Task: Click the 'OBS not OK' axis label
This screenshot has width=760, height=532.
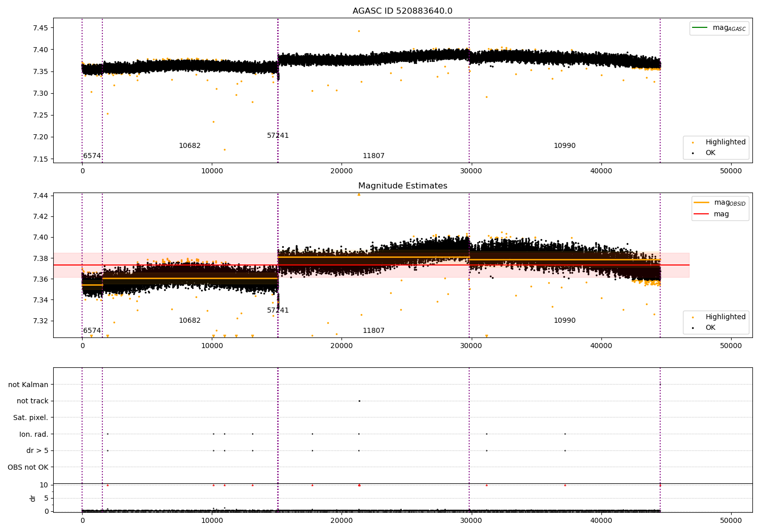Action: 28,467
